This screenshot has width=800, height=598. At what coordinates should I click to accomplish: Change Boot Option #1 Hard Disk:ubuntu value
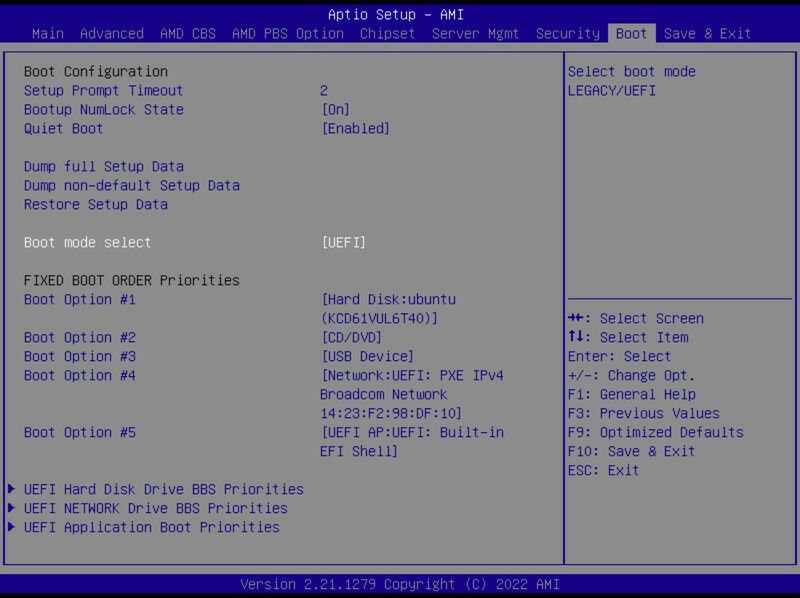[x=388, y=309]
